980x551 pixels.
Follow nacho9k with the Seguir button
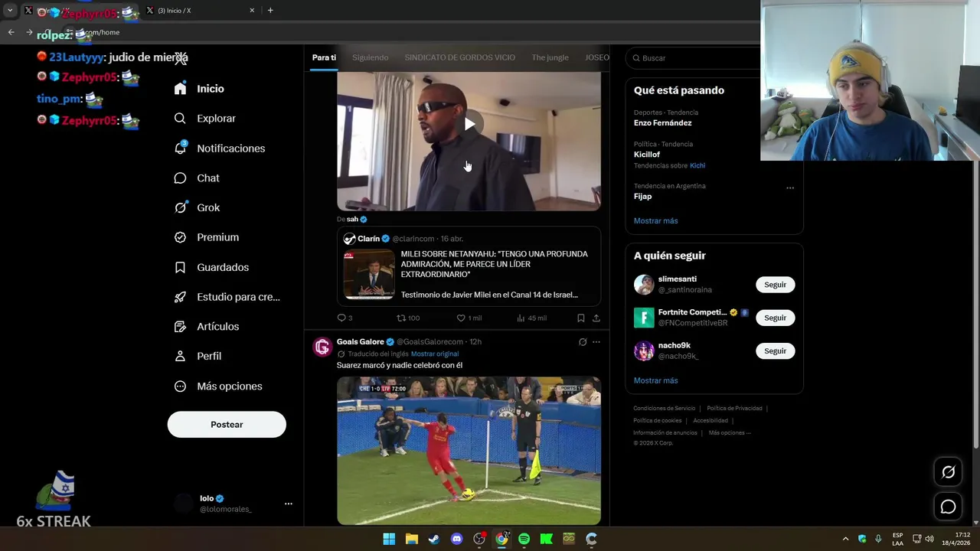pyautogui.click(x=775, y=350)
